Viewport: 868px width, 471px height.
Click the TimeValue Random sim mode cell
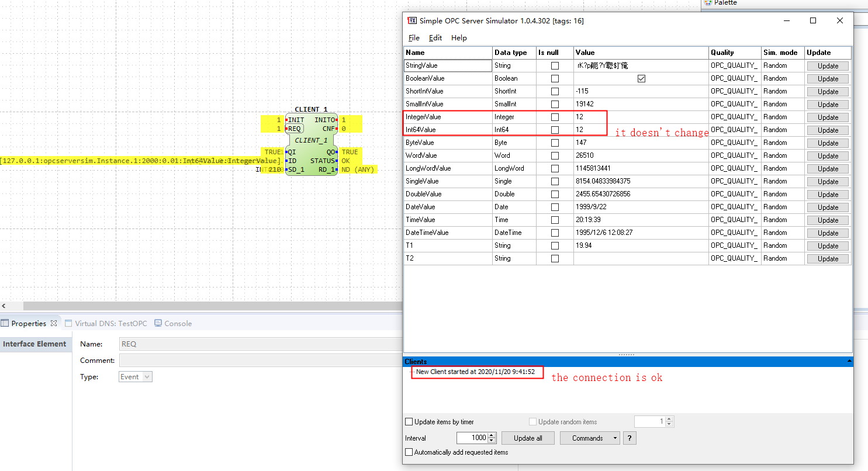[x=783, y=220]
